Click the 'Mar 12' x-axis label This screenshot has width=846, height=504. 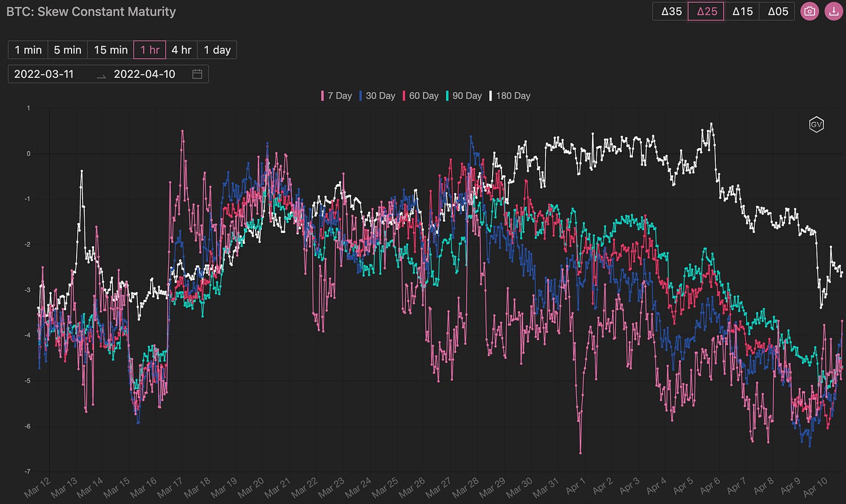click(36, 488)
